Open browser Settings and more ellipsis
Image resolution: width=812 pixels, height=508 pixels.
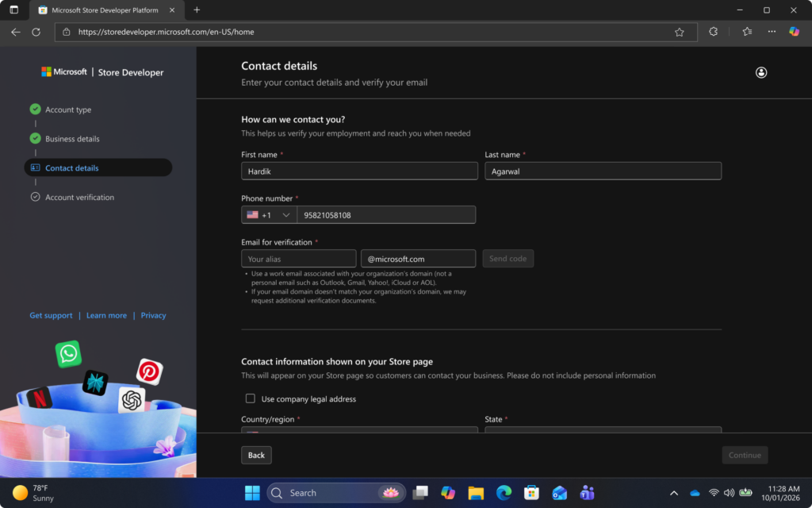point(772,32)
